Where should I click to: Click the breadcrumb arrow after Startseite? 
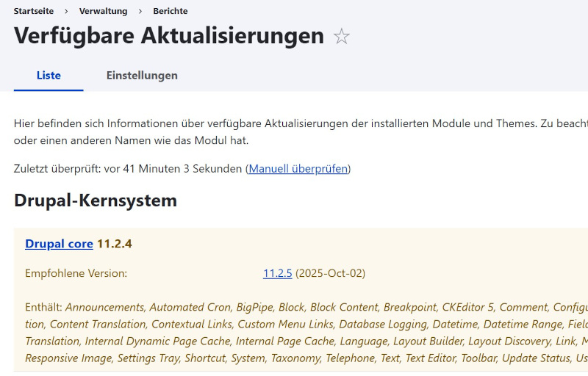[66, 11]
